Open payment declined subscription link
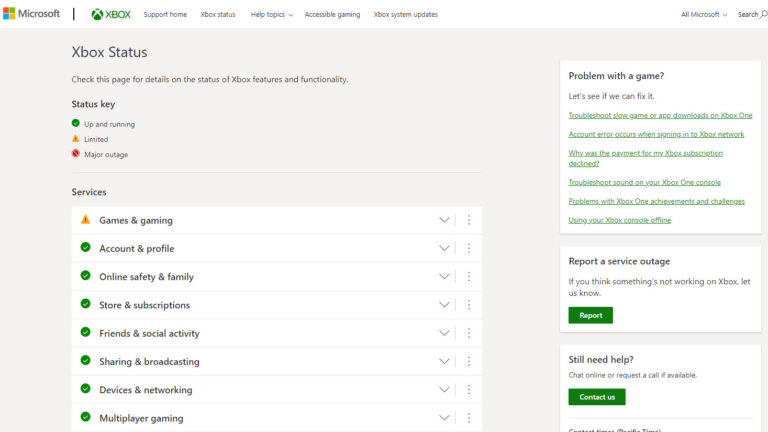768x432 pixels. (646, 158)
